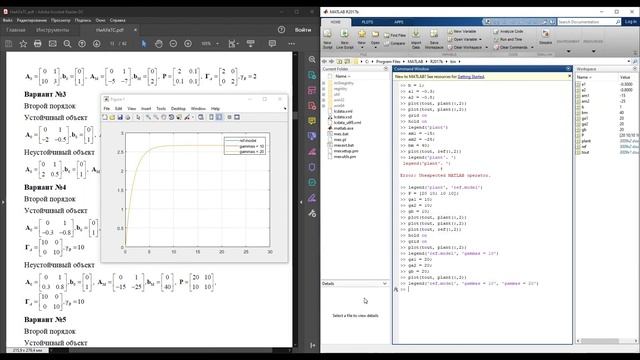
Task: Open Command Window actions dropdown
Action: [x=568, y=69]
